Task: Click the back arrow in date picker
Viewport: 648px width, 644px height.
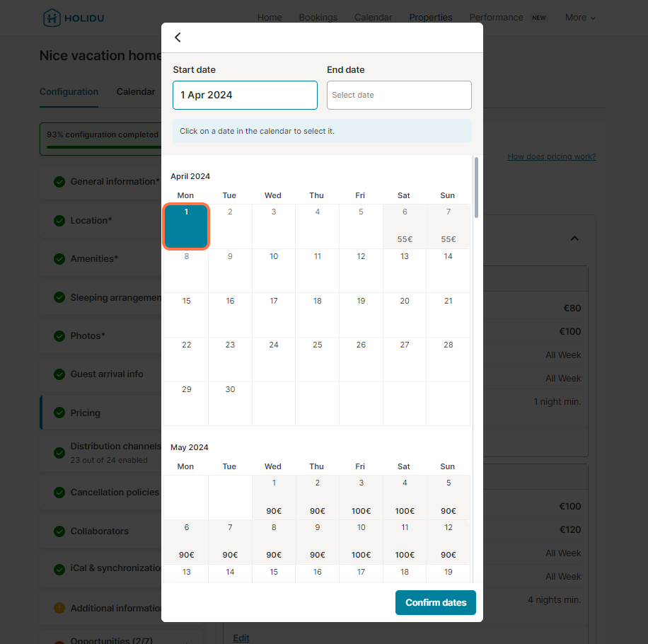Action: (x=178, y=38)
